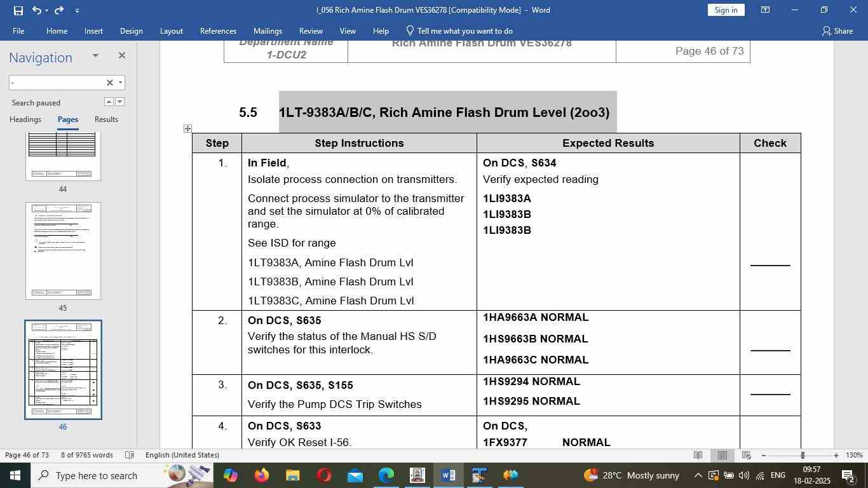Click '1HS9294 NORMAL' text
The image size is (868, 488).
531,381
